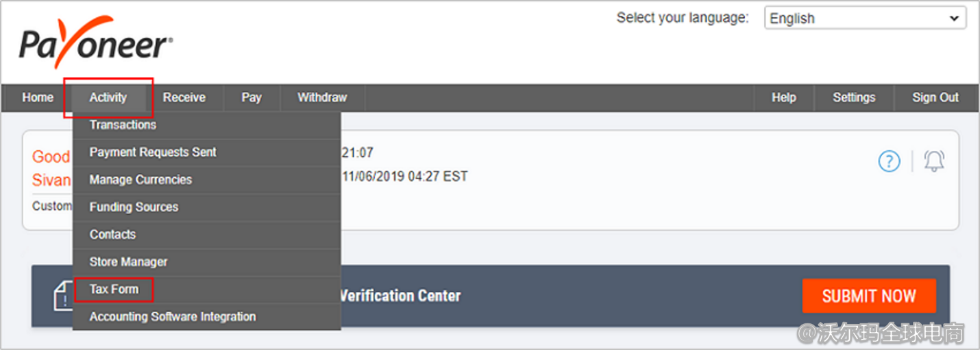This screenshot has width=980, height=350.
Task: Choose Payment Requests Sent menu entry
Action: point(153,152)
